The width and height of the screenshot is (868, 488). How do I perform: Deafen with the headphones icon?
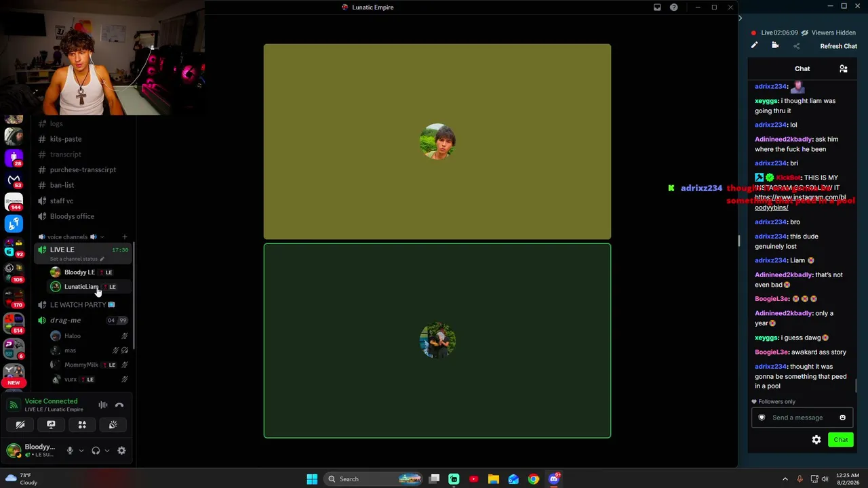point(96,451)
